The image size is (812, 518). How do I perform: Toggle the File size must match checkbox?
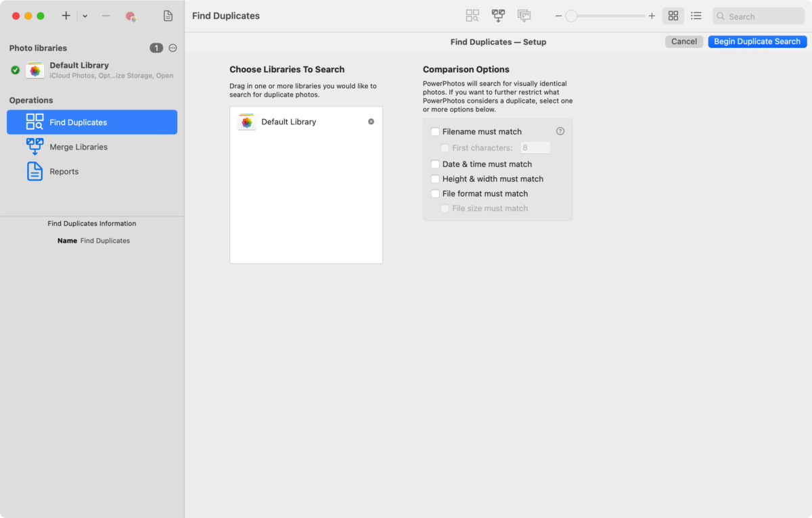click(x=445, y=209)
